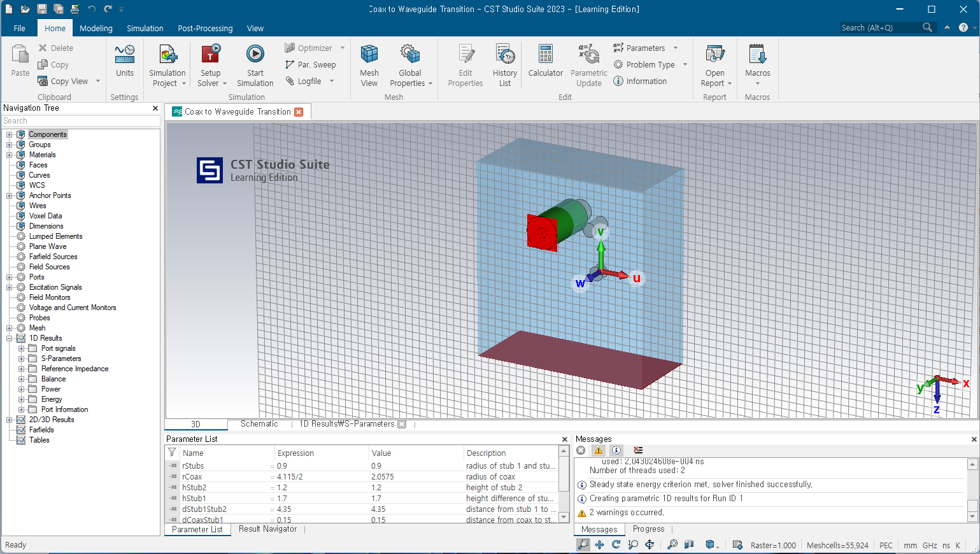This screenshot has height=554, width=980.
Task: Toggle info messages filter
Action: coord(616,450)
